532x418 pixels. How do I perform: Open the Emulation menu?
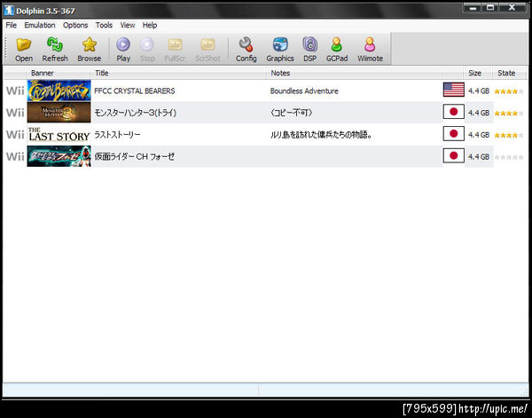tap(40, 25)
